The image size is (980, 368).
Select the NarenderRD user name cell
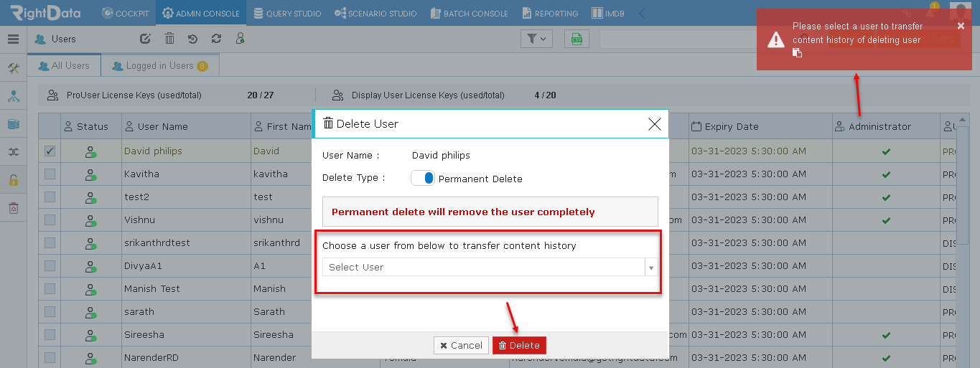point(187,358)
